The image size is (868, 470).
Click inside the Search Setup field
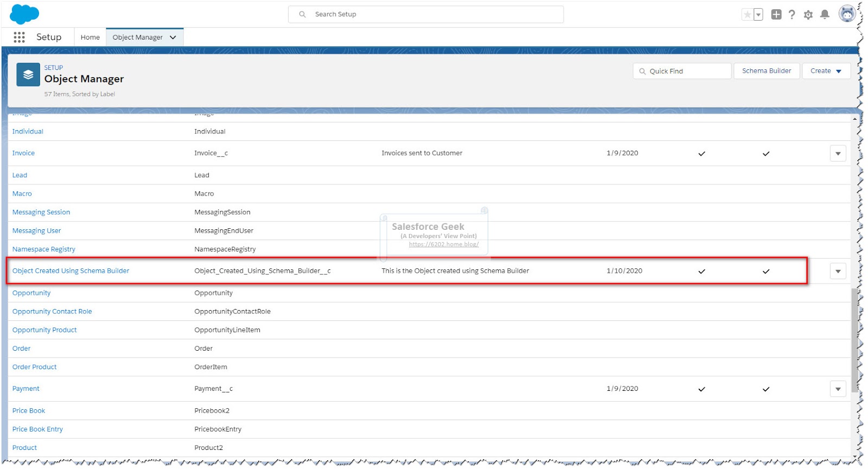pyautogui.click(x=426, y=14)
